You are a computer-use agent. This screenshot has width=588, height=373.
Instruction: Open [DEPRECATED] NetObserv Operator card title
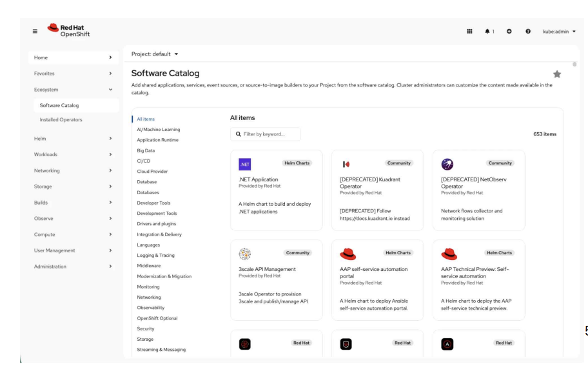474,183
